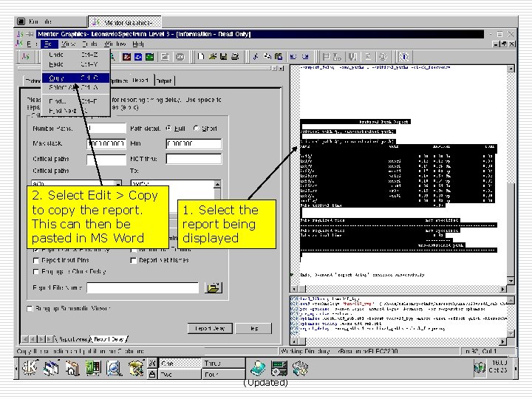Select the Report Area bottom tab

72,339
